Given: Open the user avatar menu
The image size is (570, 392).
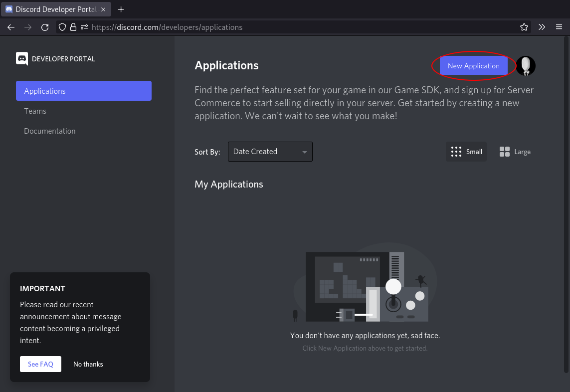Looking at the screenshot, I should coord(526,66).
